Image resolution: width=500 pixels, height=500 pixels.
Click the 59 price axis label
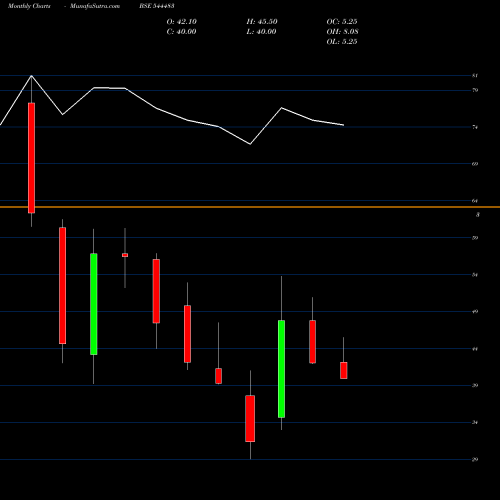pos(475,238)
